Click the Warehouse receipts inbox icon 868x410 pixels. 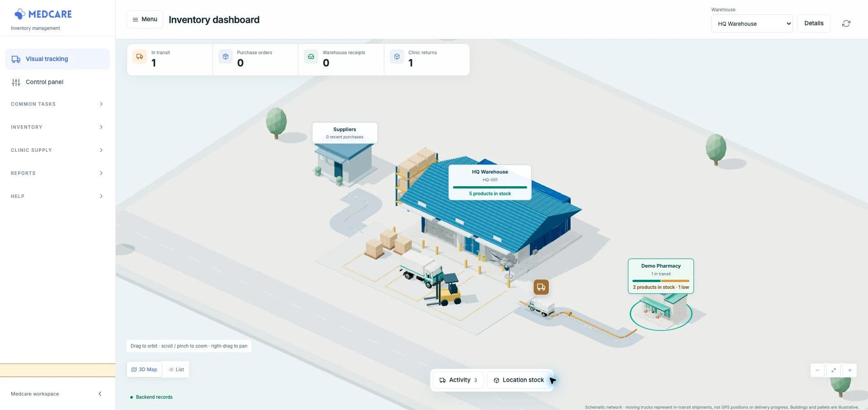[311, 57]
